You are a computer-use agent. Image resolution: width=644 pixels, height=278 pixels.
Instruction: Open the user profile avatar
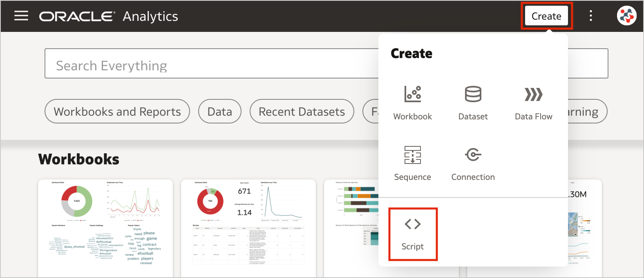pyautogui.click(x=626, y=16)
